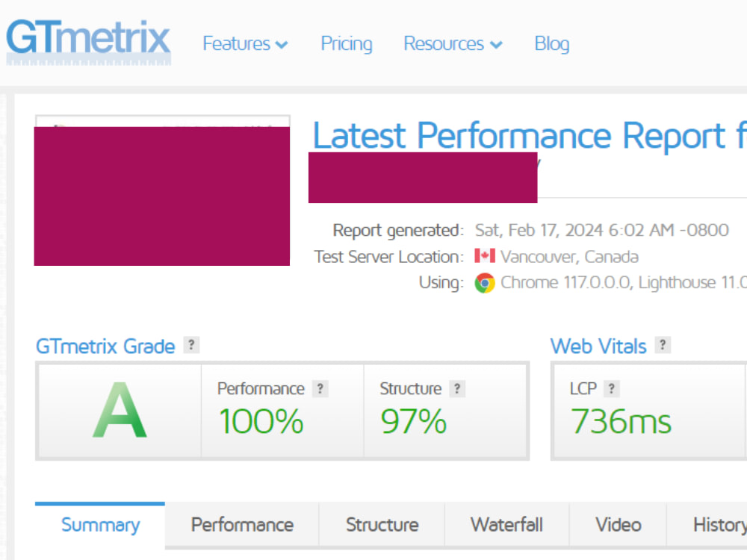
Task: Click the Latest Performance Report heading
Action: tap(529, 136)
